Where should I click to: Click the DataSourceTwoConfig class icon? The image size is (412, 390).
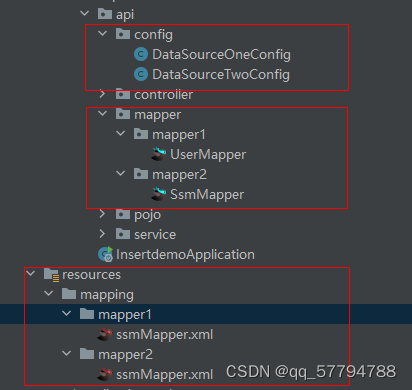[141, 74]
